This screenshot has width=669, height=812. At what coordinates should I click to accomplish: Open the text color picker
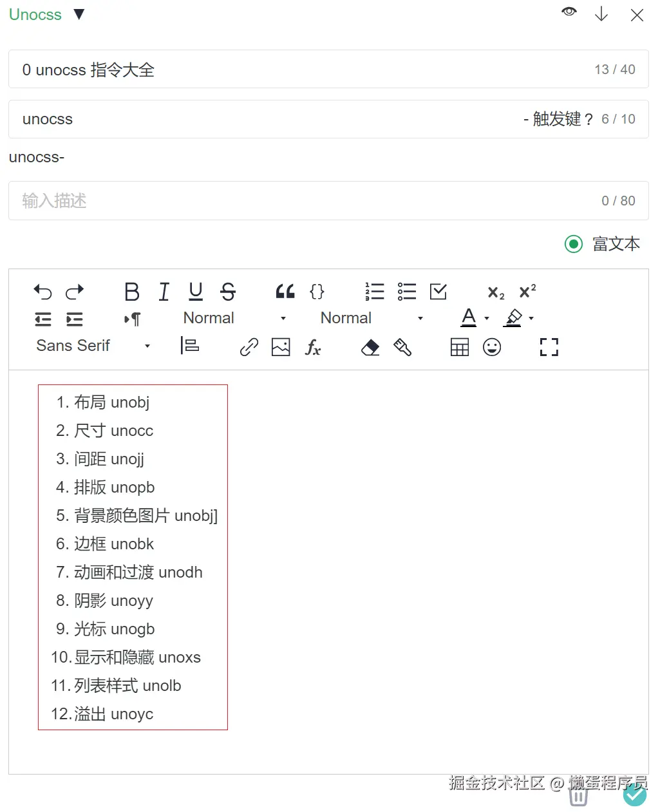coord(475,317)
